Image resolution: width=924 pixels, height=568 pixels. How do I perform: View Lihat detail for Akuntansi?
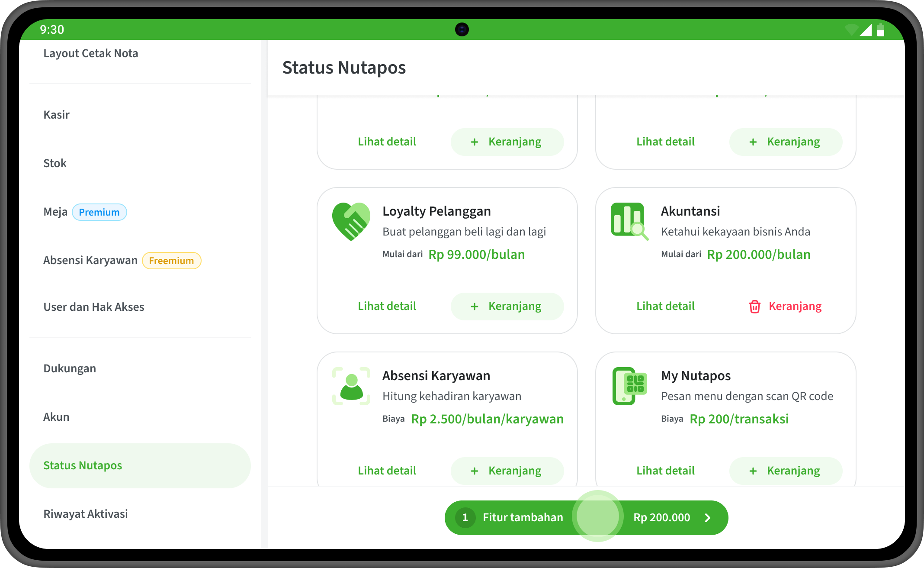[665, 306]
